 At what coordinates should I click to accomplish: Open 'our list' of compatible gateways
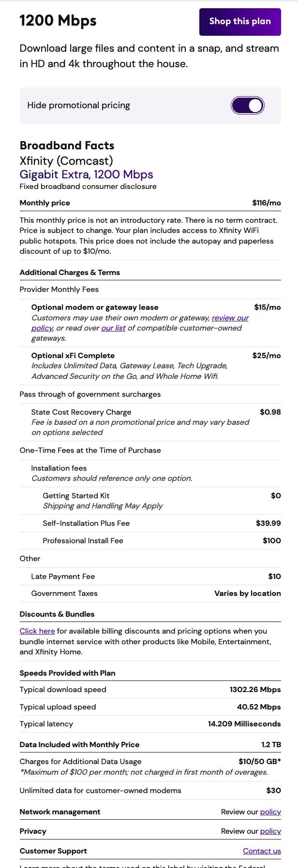(x=113, y=328)
